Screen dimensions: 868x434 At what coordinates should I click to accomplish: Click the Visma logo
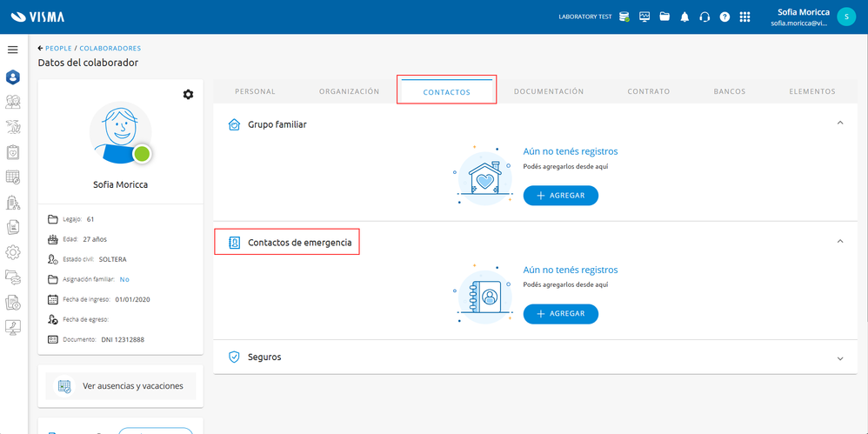[37, 17]
